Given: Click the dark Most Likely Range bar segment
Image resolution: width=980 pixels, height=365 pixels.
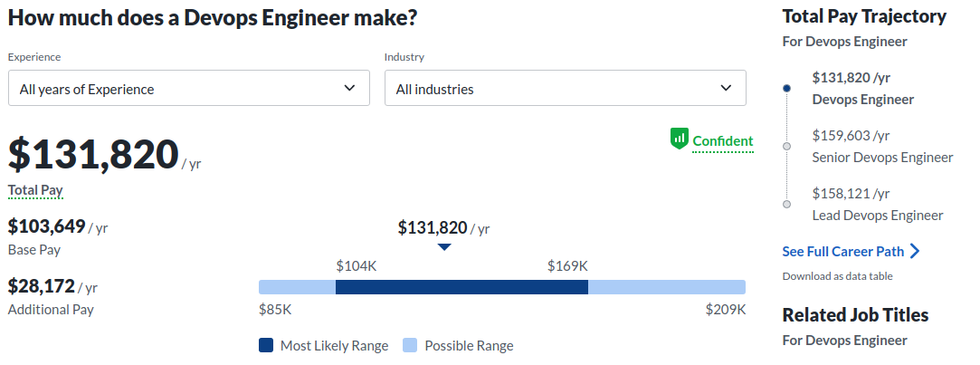Looking at the screenshot, I should (461, 287).
